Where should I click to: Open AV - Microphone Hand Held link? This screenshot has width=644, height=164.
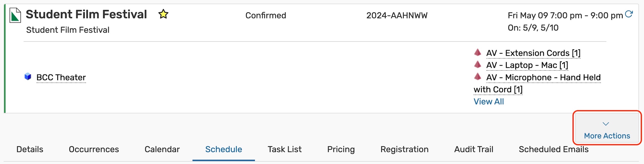(543, 77)
